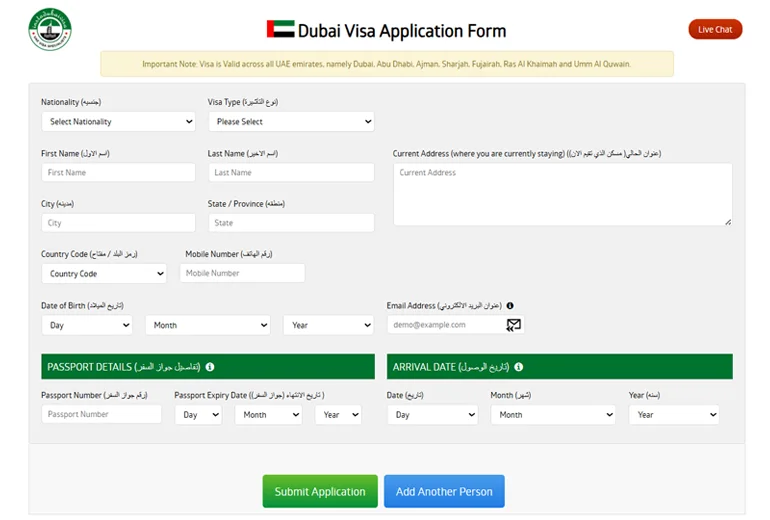Open the Visa Type Please Select dropdown
Image resolution: width=770 pixels, height=520 pixels.
(291, 121)
